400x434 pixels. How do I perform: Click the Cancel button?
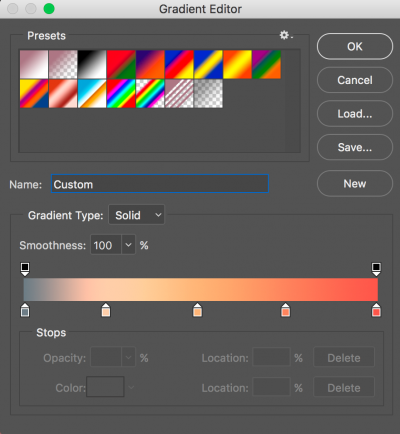pyautogui.click(x=355, y=80)
